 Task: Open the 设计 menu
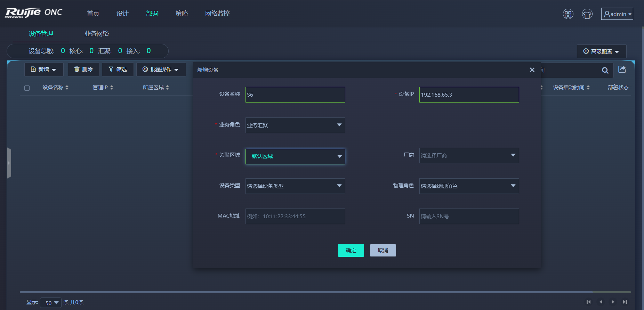[123, 13]
